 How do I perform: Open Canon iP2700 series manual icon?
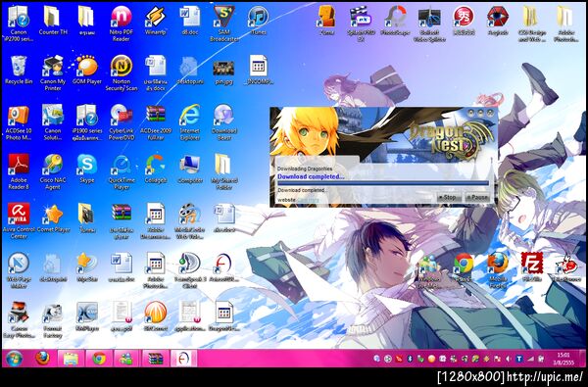click(x=19, y=24)
